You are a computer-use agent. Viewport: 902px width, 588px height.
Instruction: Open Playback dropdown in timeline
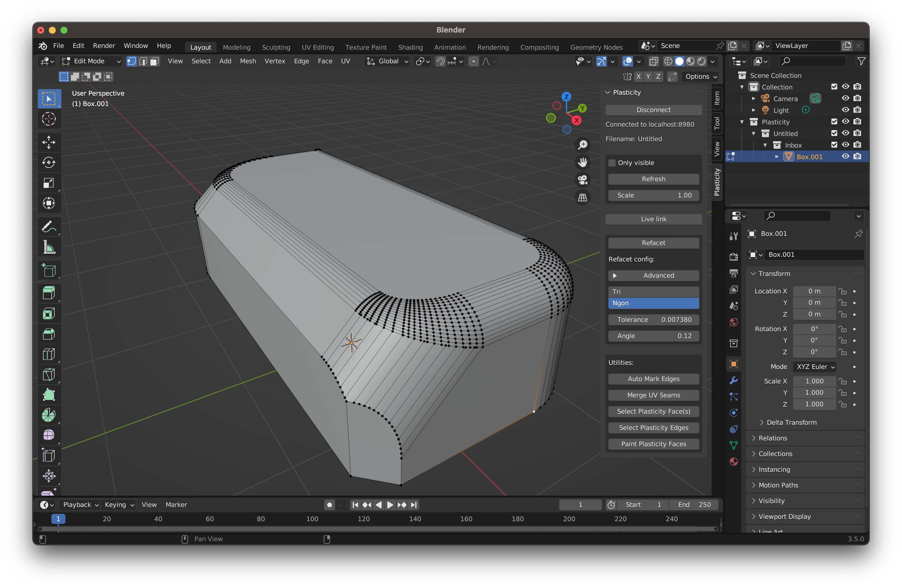pos(81,505)
